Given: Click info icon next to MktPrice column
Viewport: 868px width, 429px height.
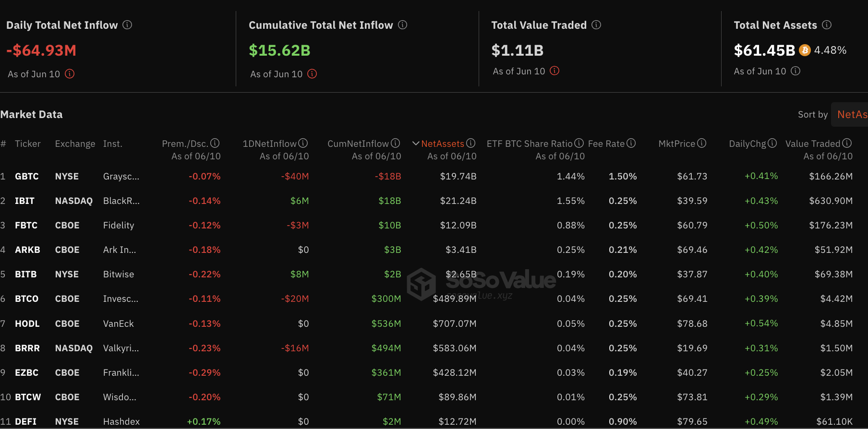Looking at the screenshot, I should tap(701, 143).
